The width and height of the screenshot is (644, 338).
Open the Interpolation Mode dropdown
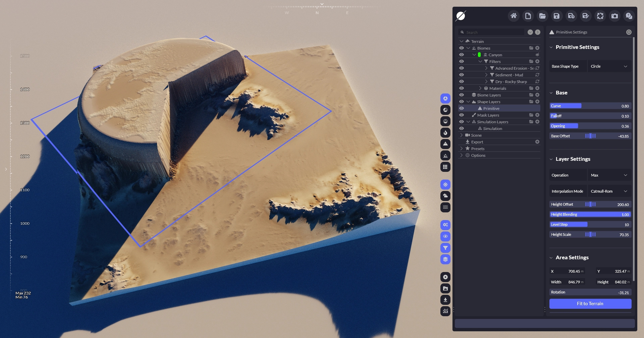coord(609,191)
